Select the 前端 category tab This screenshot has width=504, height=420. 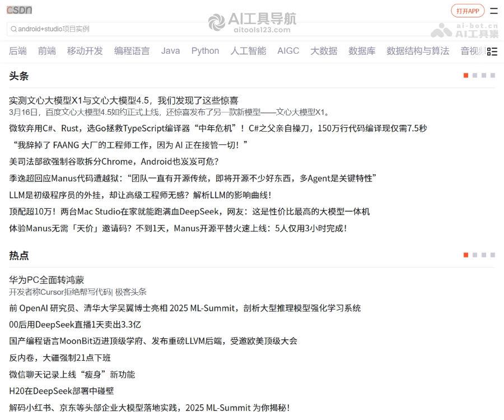pyautogui.click(x=47, y=51)
